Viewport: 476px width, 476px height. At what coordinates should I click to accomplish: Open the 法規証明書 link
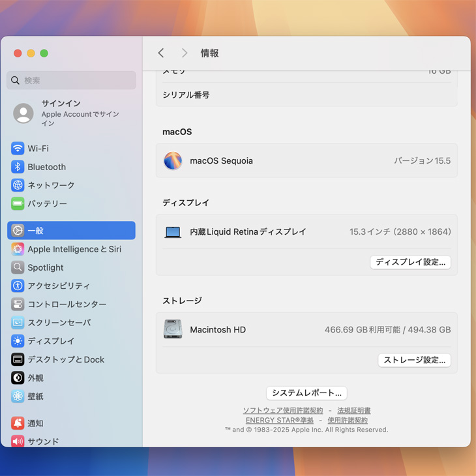354,410
